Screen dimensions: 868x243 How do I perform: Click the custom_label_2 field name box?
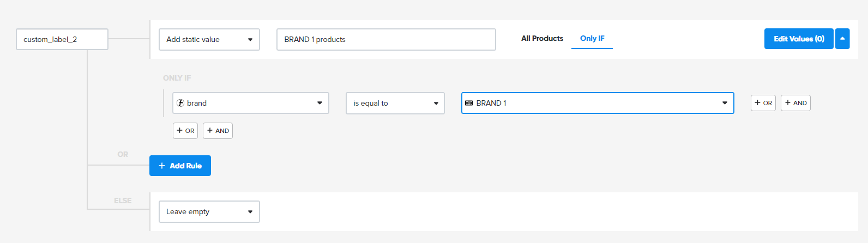coord(62,39)
